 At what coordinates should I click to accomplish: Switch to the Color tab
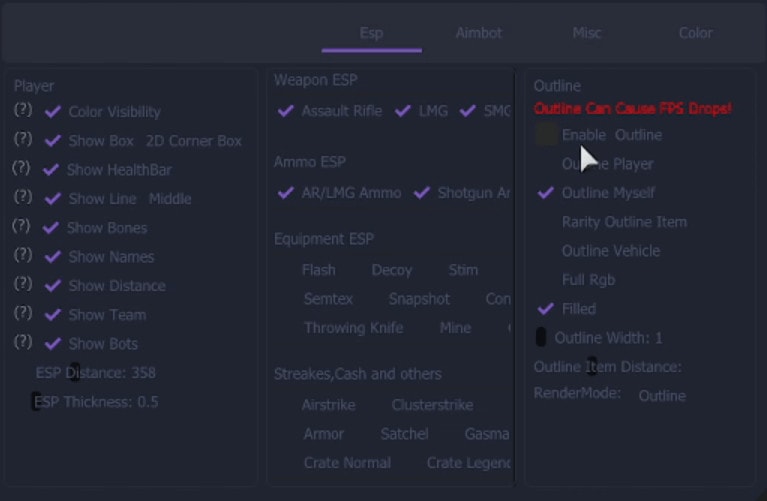(696, 33)
